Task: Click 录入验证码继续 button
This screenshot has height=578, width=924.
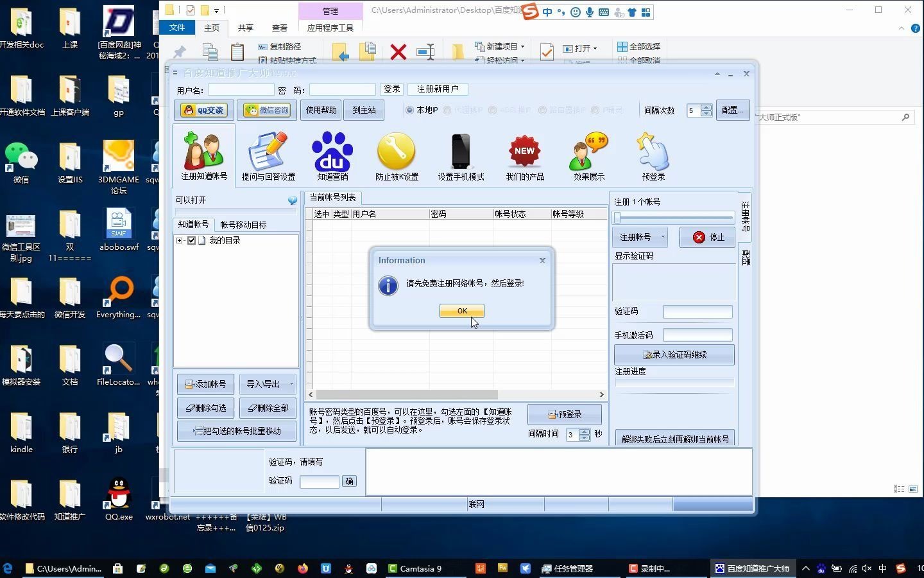Action: pyautogui.click(x=674, y=355)
